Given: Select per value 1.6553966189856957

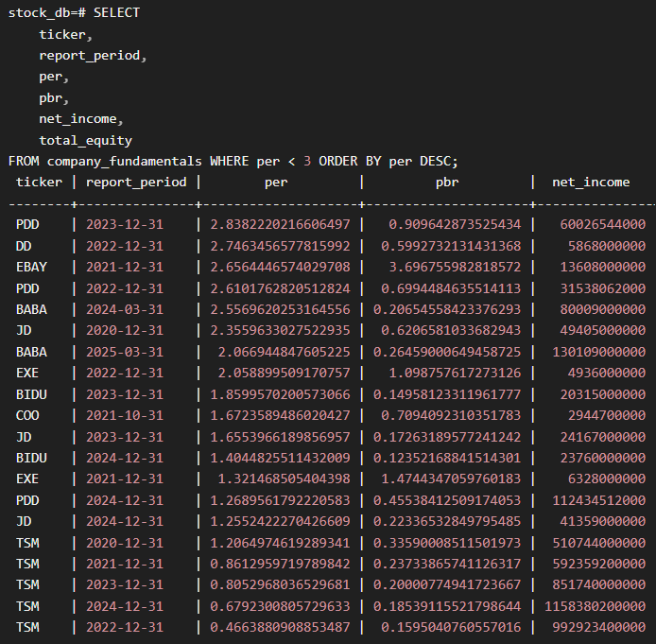Looking at the screenshot, I should [x=280, y=437].
